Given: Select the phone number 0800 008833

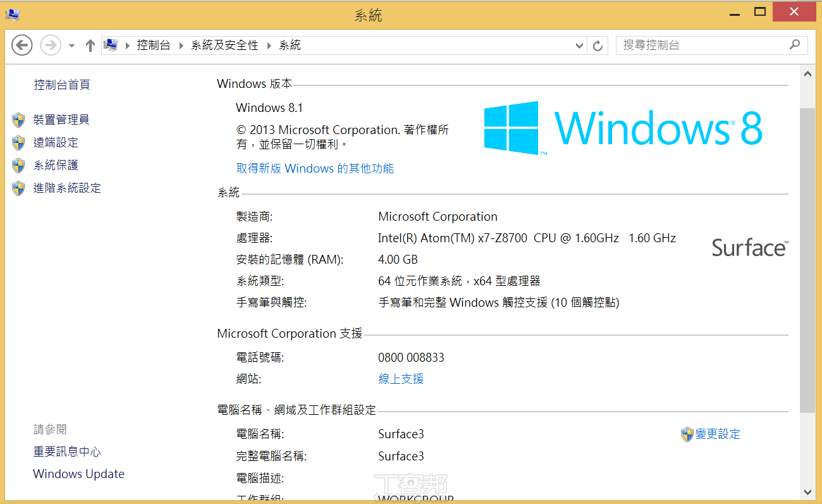Looking at the screenshot, I should point(411,357).
